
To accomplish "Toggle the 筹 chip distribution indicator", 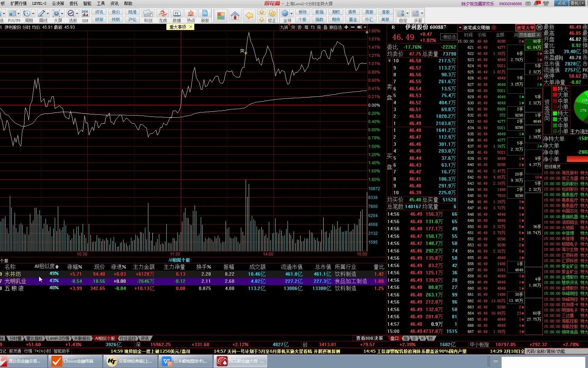I will (306, 27).
